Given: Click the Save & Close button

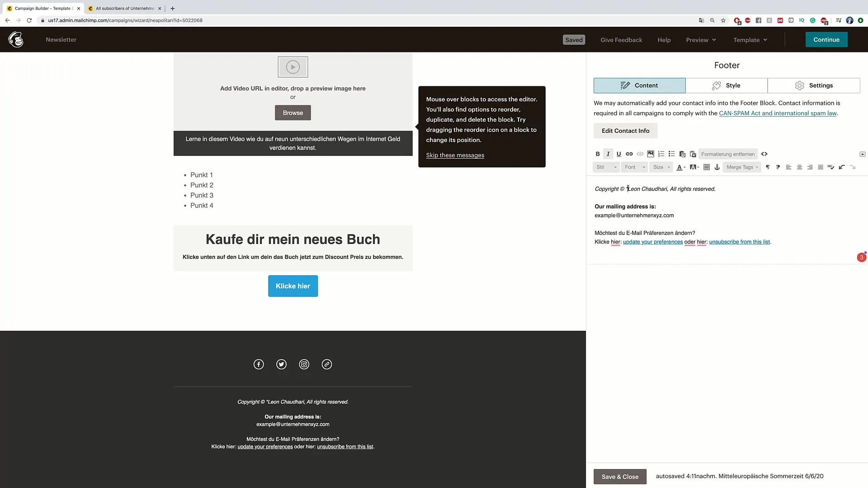Looking at the screenshot, I should 619,476.
